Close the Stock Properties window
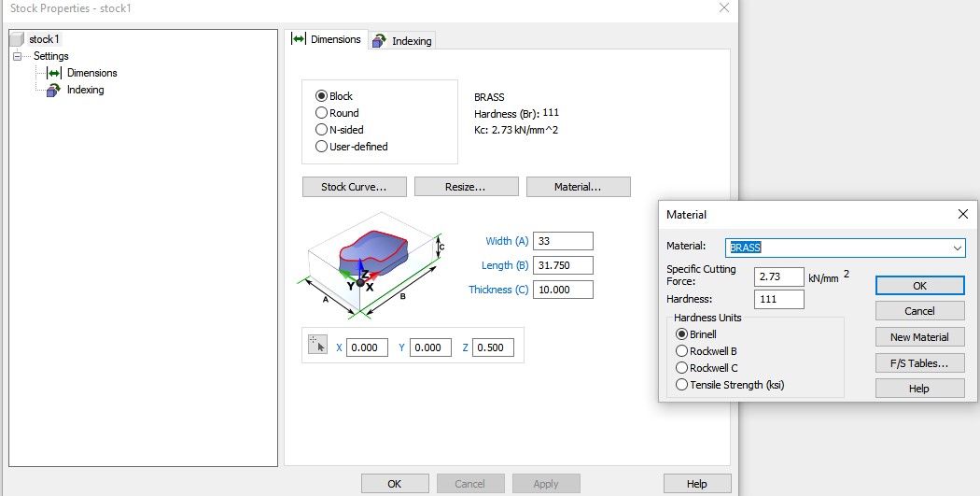 point(723,8)
